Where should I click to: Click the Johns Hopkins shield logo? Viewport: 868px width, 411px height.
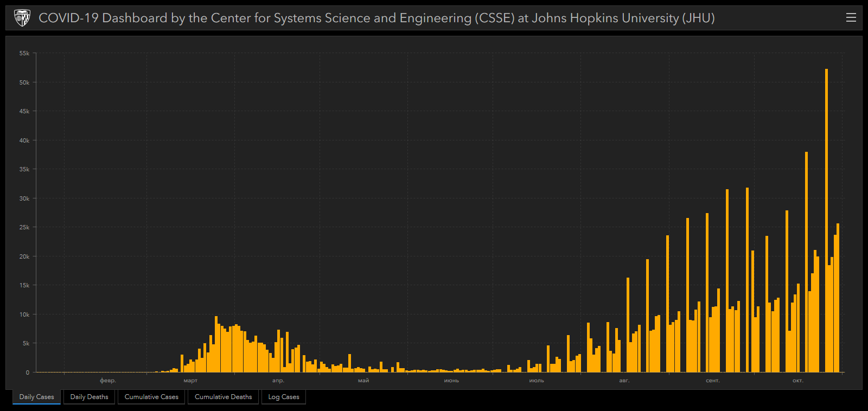(22, 18)
